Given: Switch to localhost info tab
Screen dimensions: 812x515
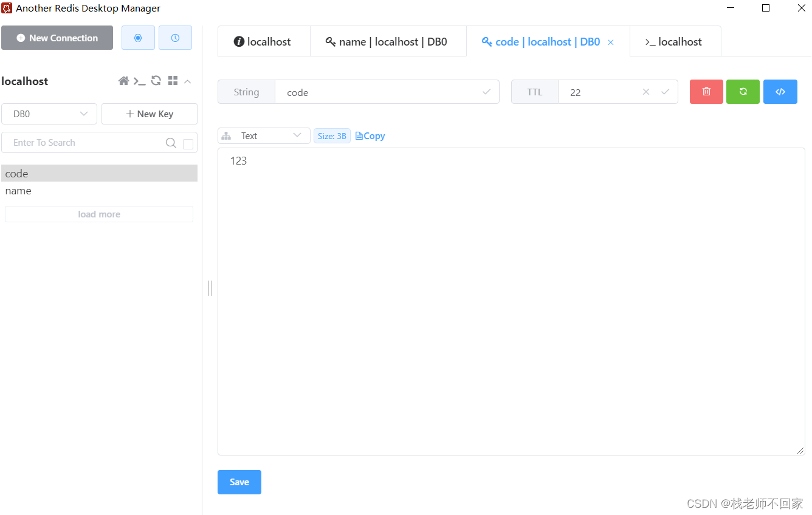Looking at the screenshot, I should point(264,41).
